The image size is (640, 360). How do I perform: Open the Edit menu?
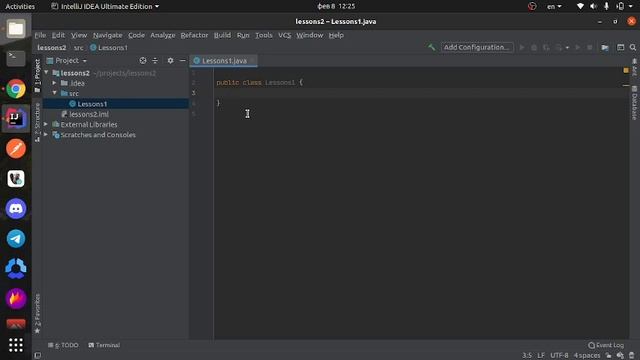pyautogui.click(x=58, y=35)
